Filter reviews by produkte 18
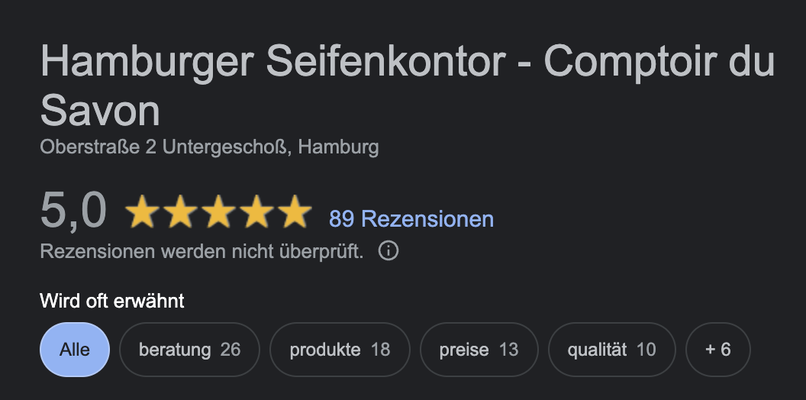Screen dimensions: 806x400 point(340,350)
